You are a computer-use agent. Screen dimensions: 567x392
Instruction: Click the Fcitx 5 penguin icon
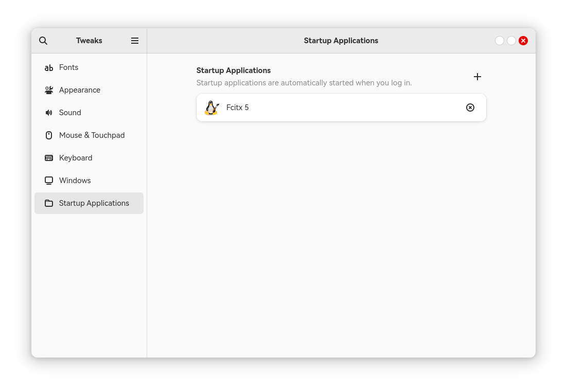[212, 108]
